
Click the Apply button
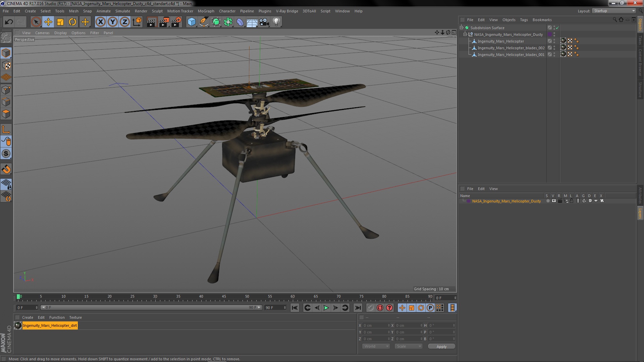coord(441,346)
